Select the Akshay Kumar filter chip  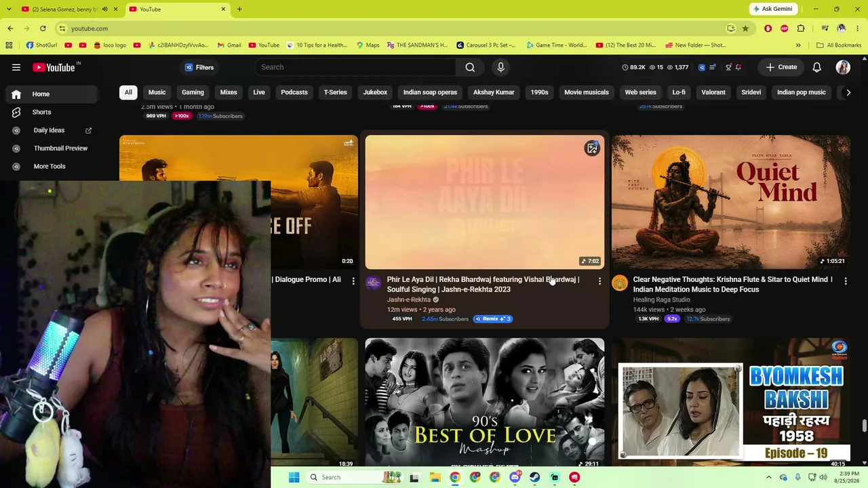(x=494, y=92)
